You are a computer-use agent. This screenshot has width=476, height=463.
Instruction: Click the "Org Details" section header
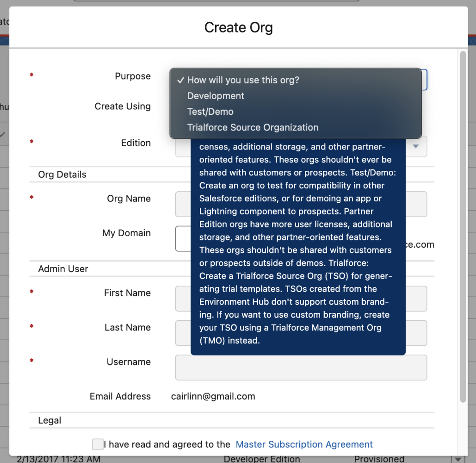coord(62,175)
